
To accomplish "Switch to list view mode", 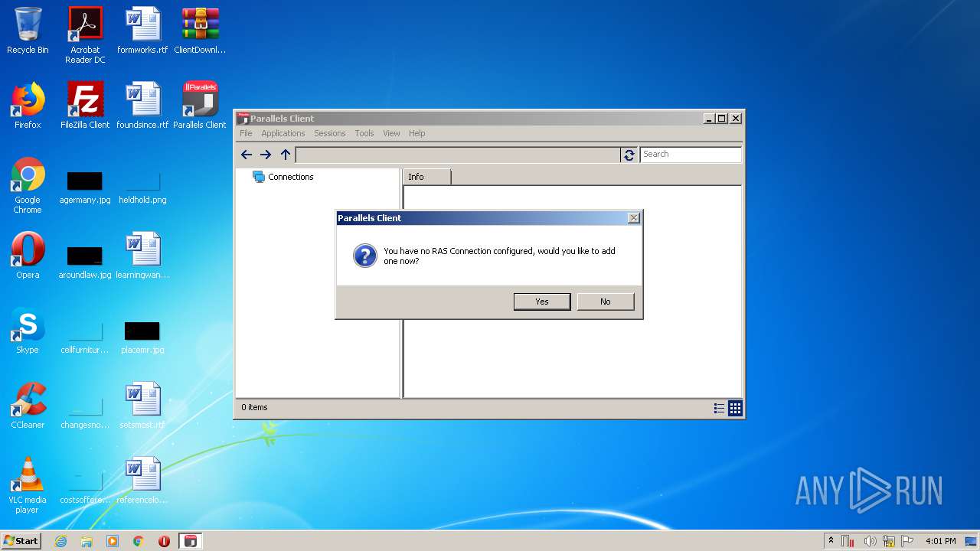I will pos(719,409).
